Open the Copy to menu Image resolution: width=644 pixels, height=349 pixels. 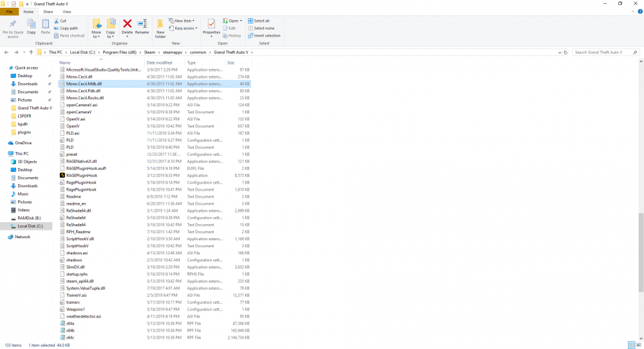(111, 28)
